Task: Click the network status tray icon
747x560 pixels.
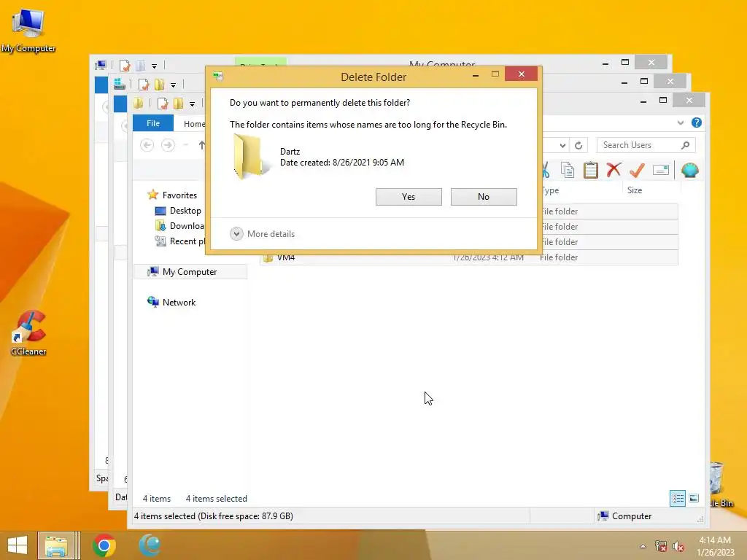Action: (x=661, y=546)
